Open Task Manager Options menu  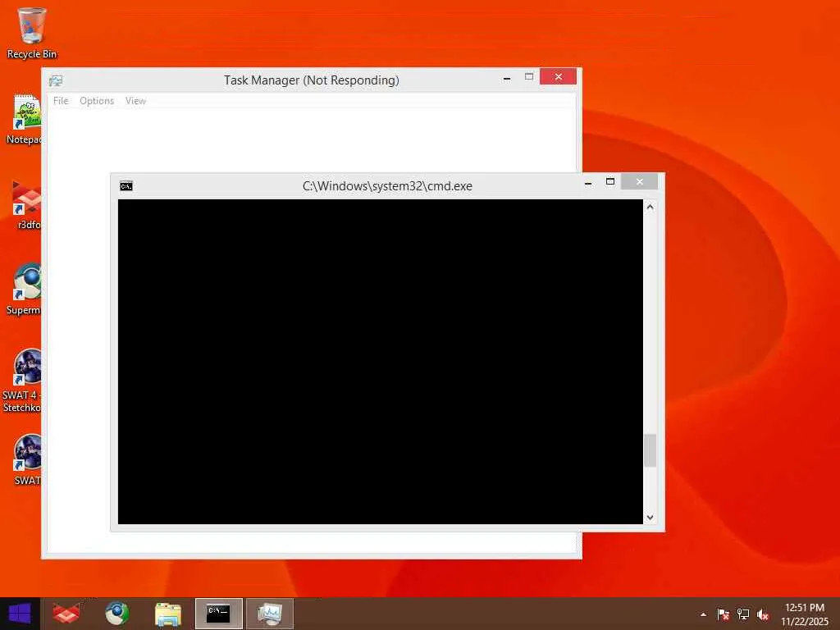97,101
